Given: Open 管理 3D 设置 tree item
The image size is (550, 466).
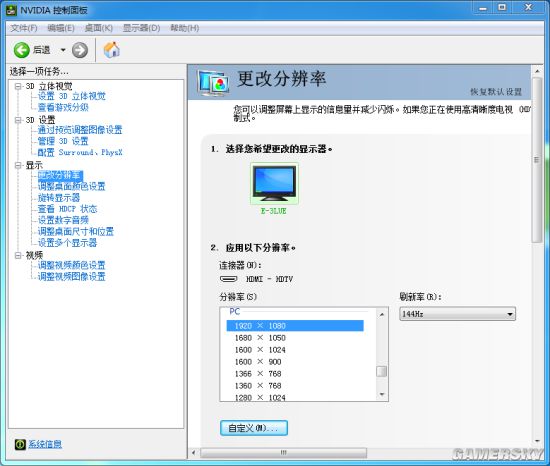Looking at the screenshot, I should [63, 141].
